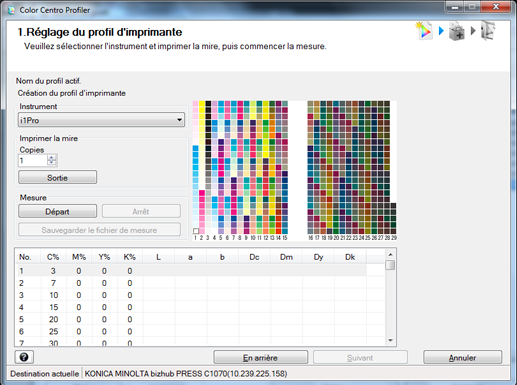517x385 pixels.
Task: Click the Destination actuelle status bar label
Action: 44,374
